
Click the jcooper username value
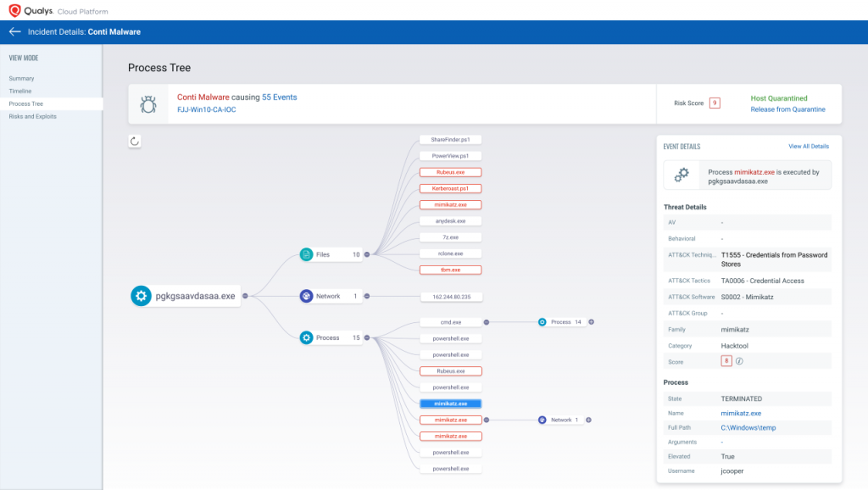pos(732,471)
